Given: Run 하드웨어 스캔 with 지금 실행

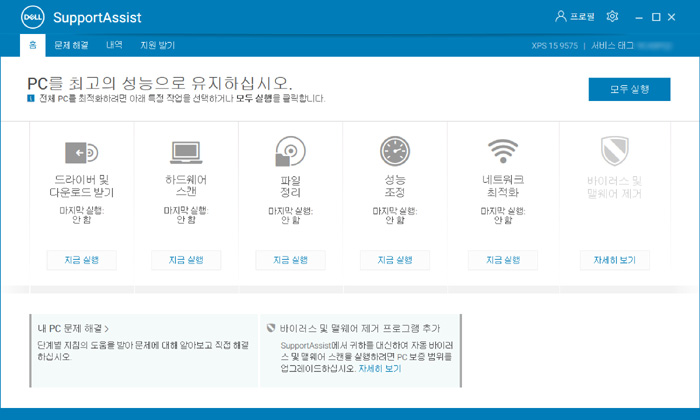Looking at the screenshot, I should tap(186, 260).
